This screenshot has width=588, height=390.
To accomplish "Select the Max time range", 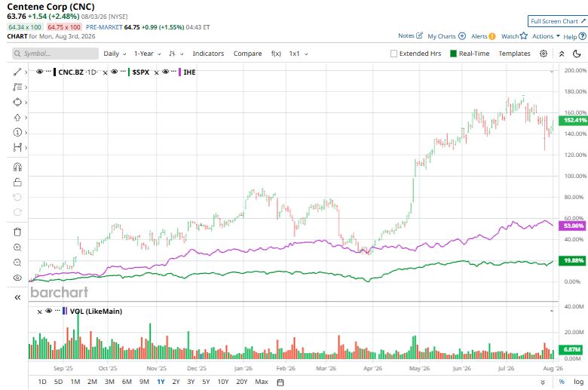I will click(x=262, y=382).
